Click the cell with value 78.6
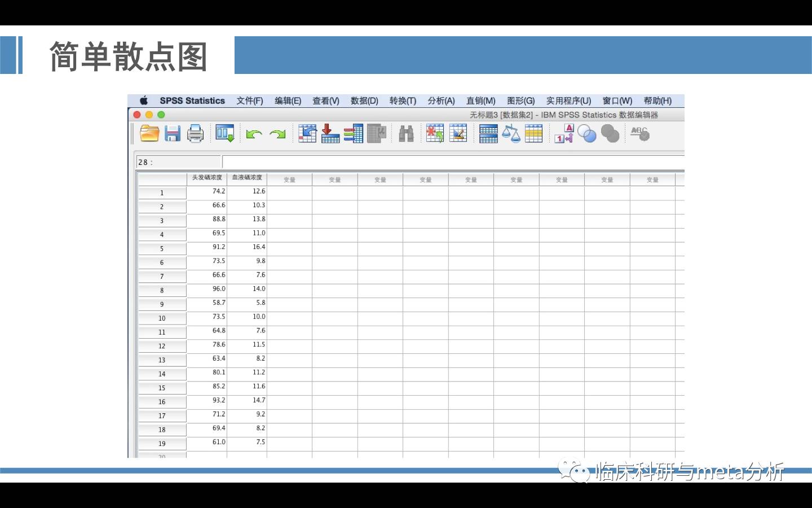The image size is (812, 508). [x=207, y=345]
